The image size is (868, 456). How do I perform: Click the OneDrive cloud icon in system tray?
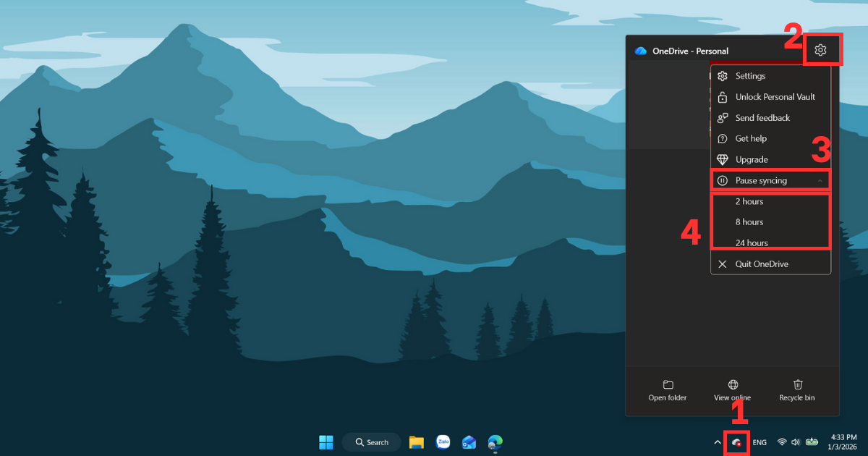[736, 442]
